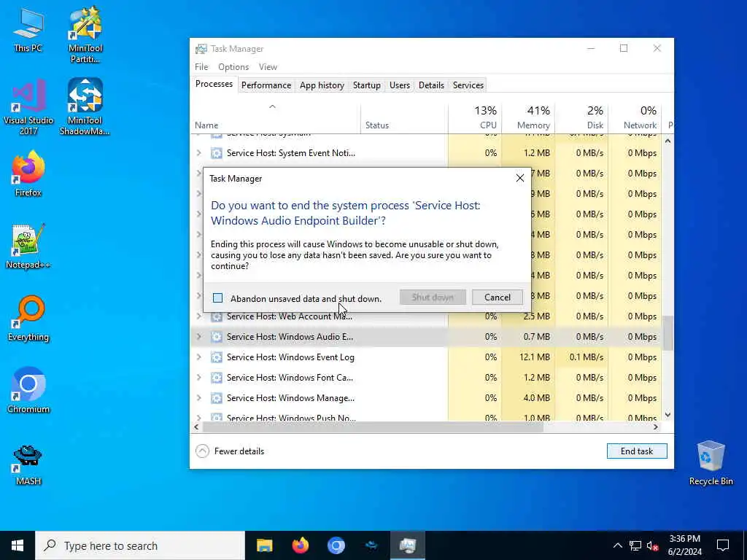Switch to the Details tab

pyautogui.click(x=431, y=85)
